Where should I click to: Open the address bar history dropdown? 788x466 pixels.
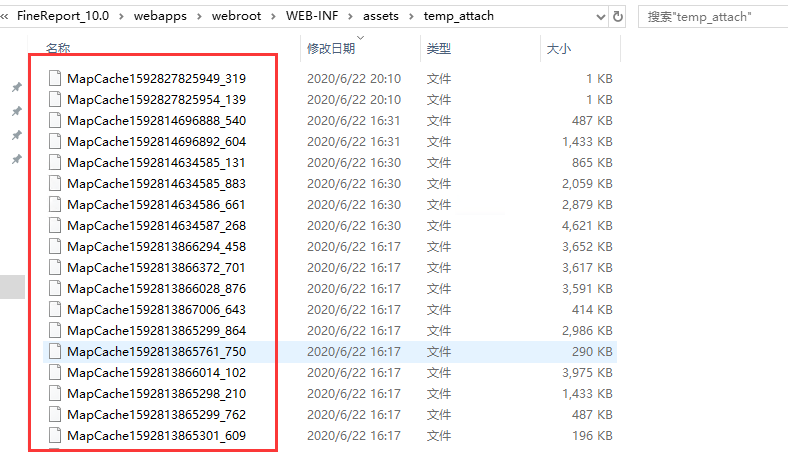[x=601, y=17]
